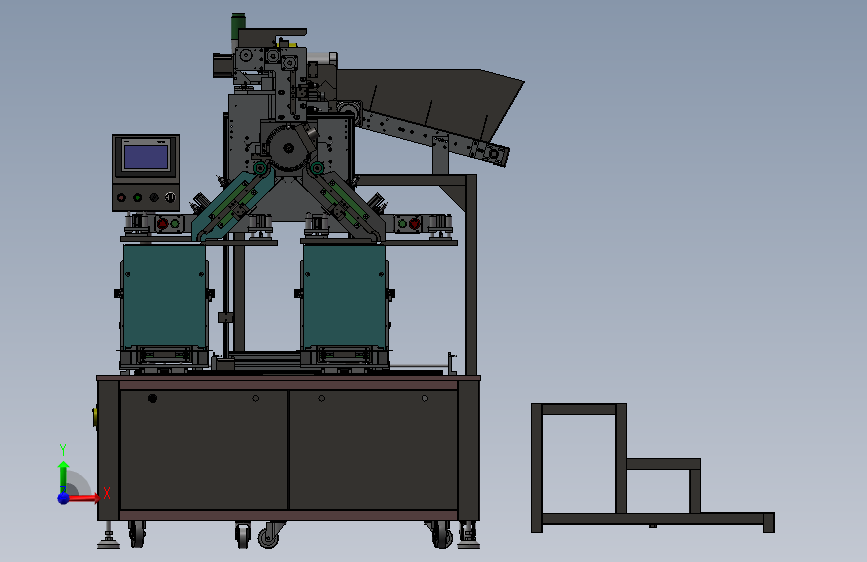The width and height of the screenshot is (867, 562).
Task: Select the red button on the left bin station
Action: click(x=162, y=223)
